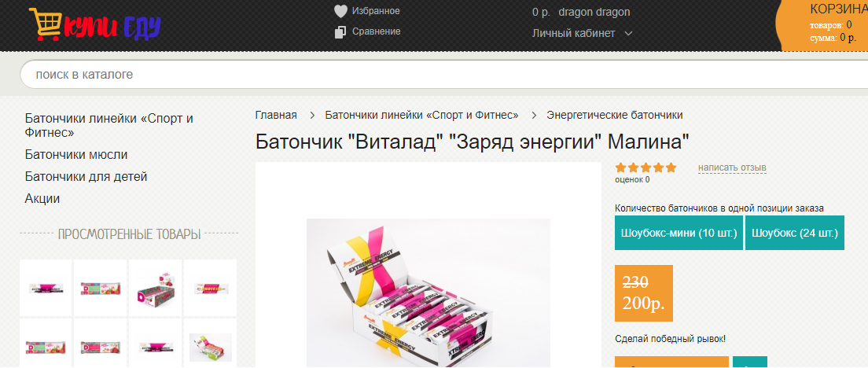Click the chevron next to Личный кабинет

(628, 33)
